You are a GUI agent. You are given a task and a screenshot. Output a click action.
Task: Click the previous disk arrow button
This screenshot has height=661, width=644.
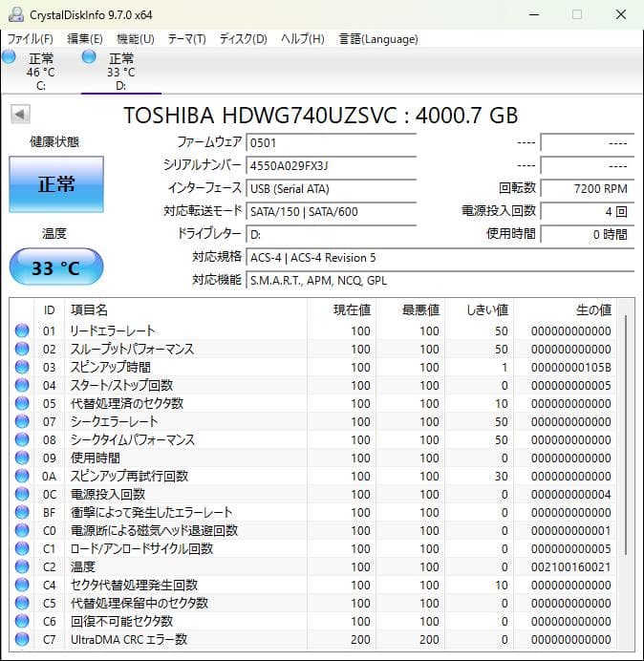[20, 115]
